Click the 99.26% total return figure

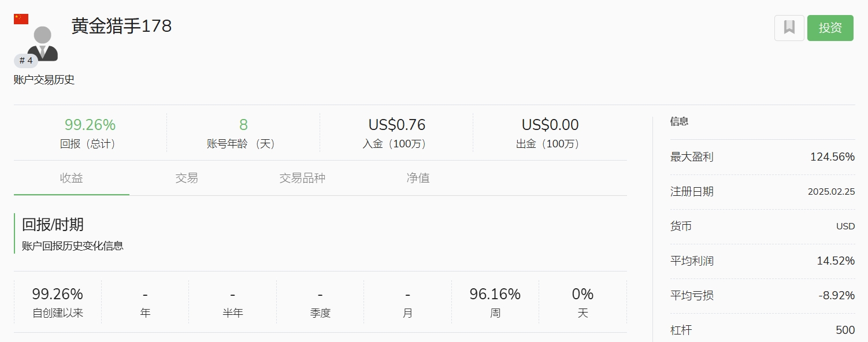(90, 125)
